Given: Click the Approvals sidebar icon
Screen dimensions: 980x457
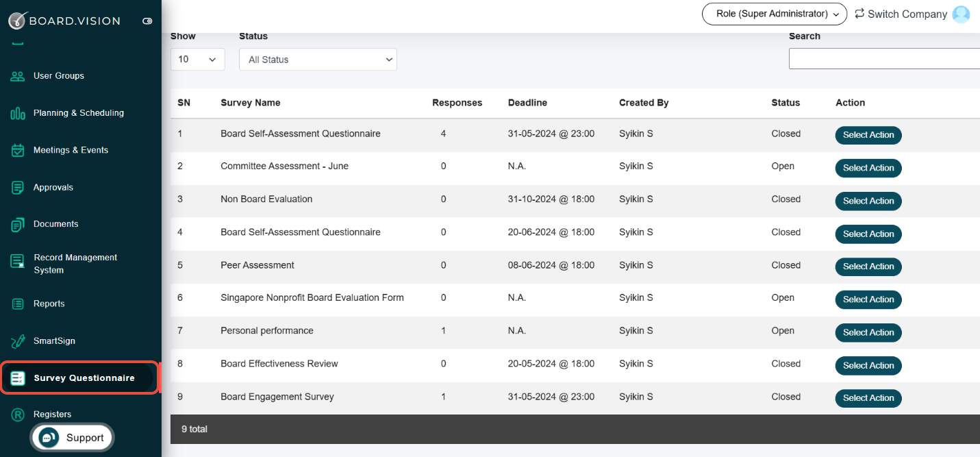Looking at the screenshot, I should pos(18,187).
